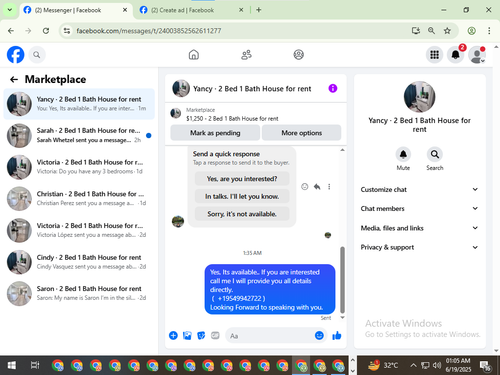Expand Media, files and links section
Screen dimensions: 500x375
point(419,228)
